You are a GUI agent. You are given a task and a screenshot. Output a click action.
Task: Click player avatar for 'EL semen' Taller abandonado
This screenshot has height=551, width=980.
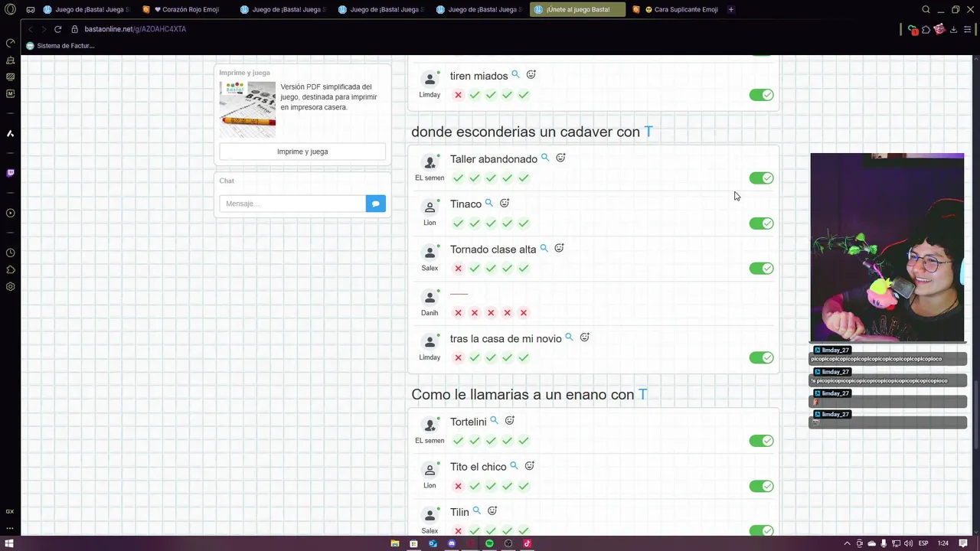coord(430,161)
